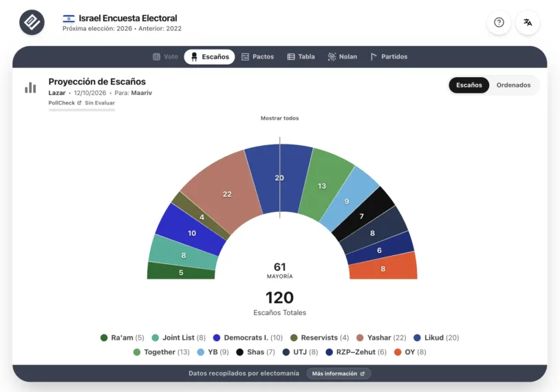
Task: Select the Escaños tab
Action: 209,57
